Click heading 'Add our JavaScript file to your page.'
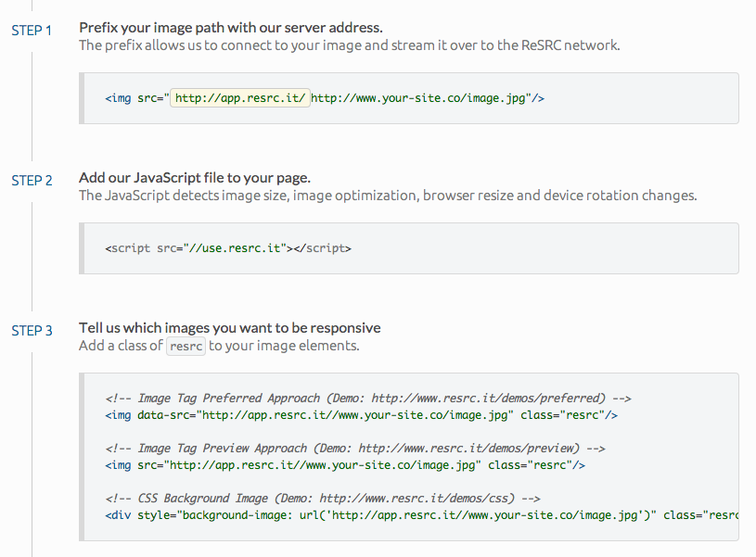 (x=195, y=178)
